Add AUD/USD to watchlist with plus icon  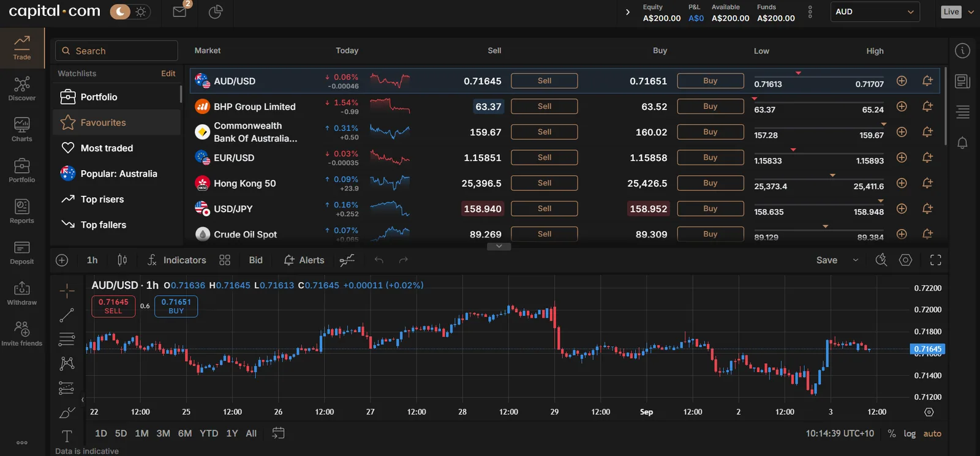[902, 81]
